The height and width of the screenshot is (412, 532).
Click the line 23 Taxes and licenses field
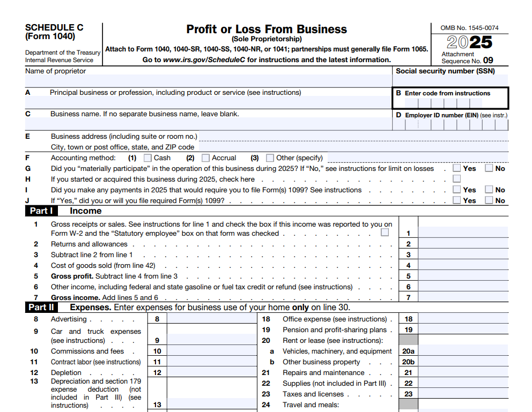[x=463, y=394]
